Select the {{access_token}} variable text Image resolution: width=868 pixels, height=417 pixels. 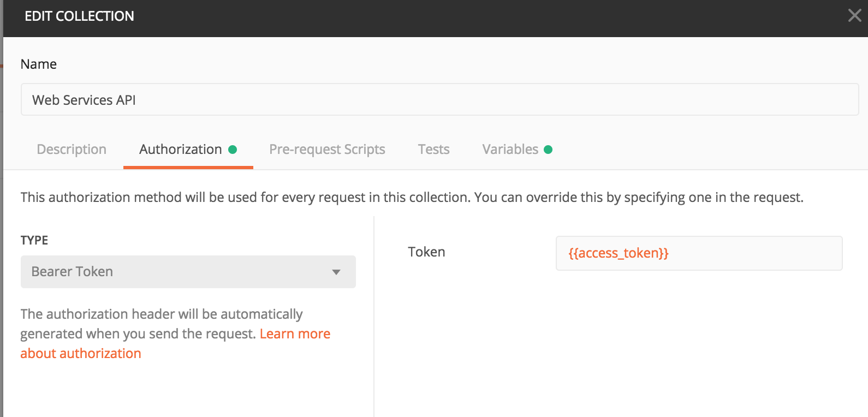pos(619,253)
